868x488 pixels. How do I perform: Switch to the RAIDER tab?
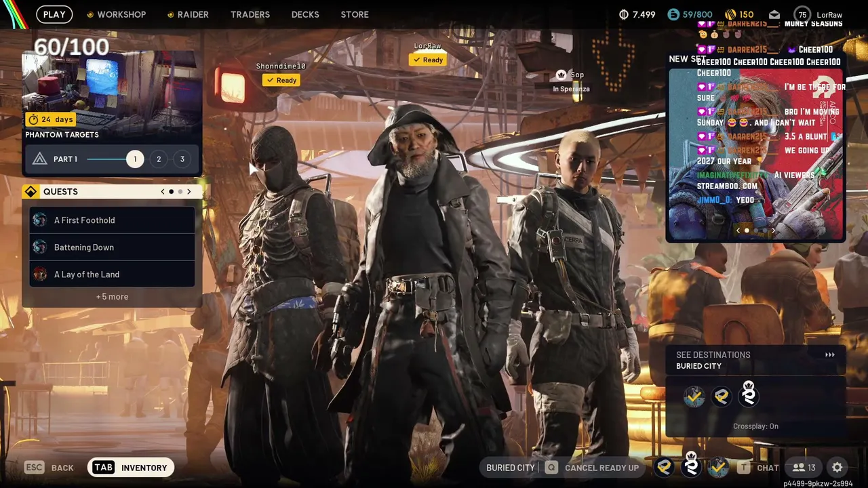coord(188,14)
